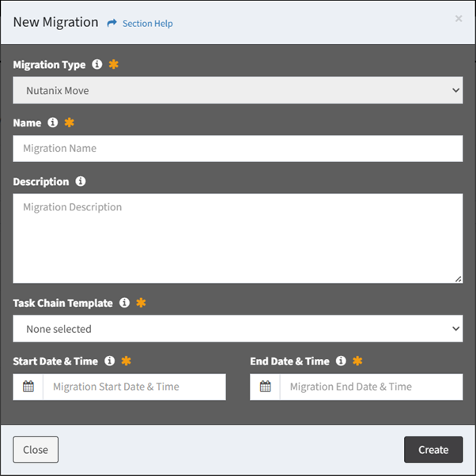Click the Create button
Screen dimensions: 476x476
[433, 450]
